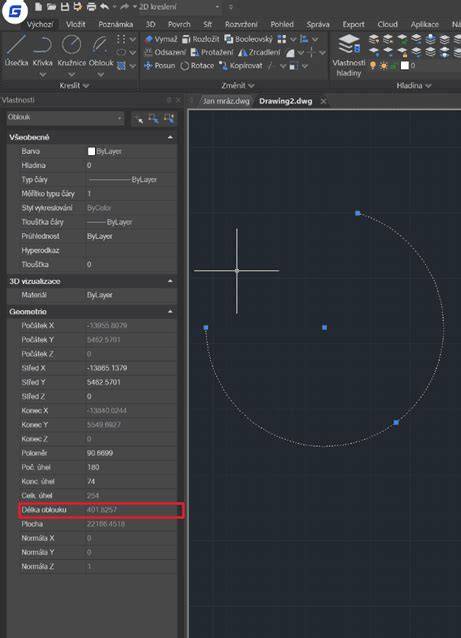Click the Vymaž erase button
The height and width of the screenshot is (638, 461).
click(x=161, y=39)
